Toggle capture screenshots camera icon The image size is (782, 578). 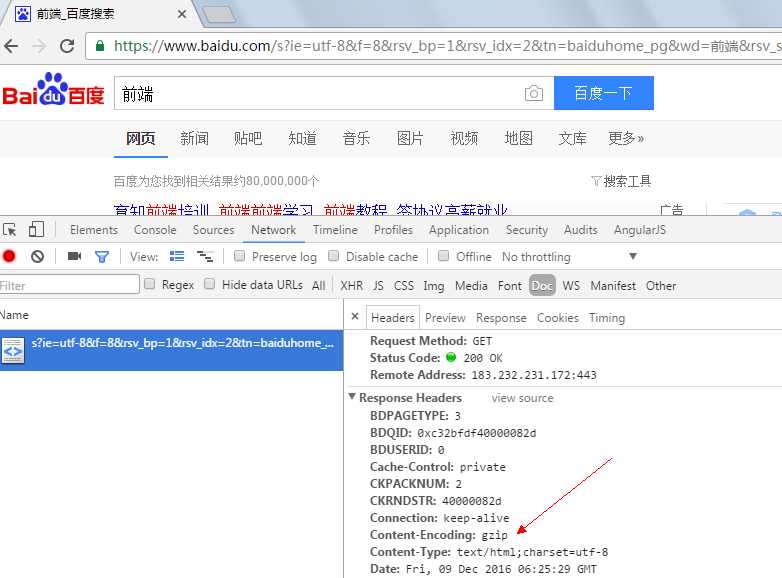click(x=74, y=256)
